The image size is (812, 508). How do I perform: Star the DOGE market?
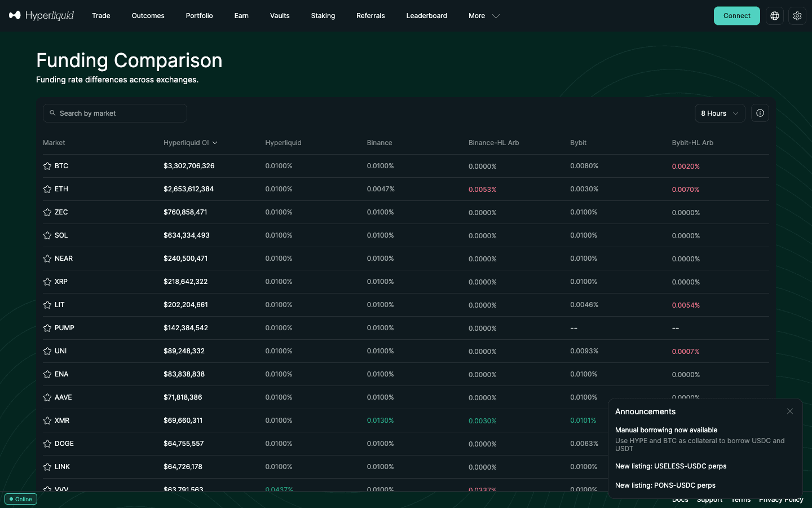click(x=47, y=444)
